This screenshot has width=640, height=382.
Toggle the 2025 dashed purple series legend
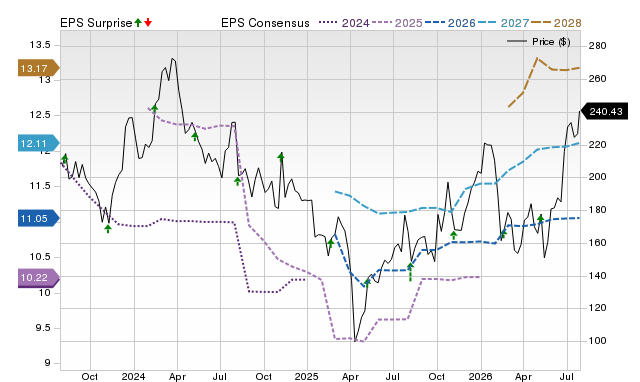pyautogui.click(x=397, y=23)
